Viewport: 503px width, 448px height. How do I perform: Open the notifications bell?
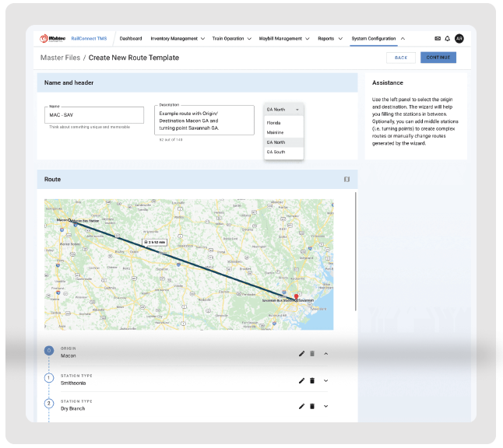click(448, 38)
